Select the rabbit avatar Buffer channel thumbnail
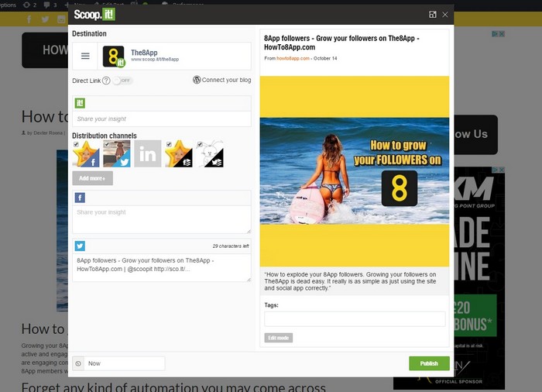The width and height of the screenshot is (542, 392). pyautogui.click(x=210, y=154)
